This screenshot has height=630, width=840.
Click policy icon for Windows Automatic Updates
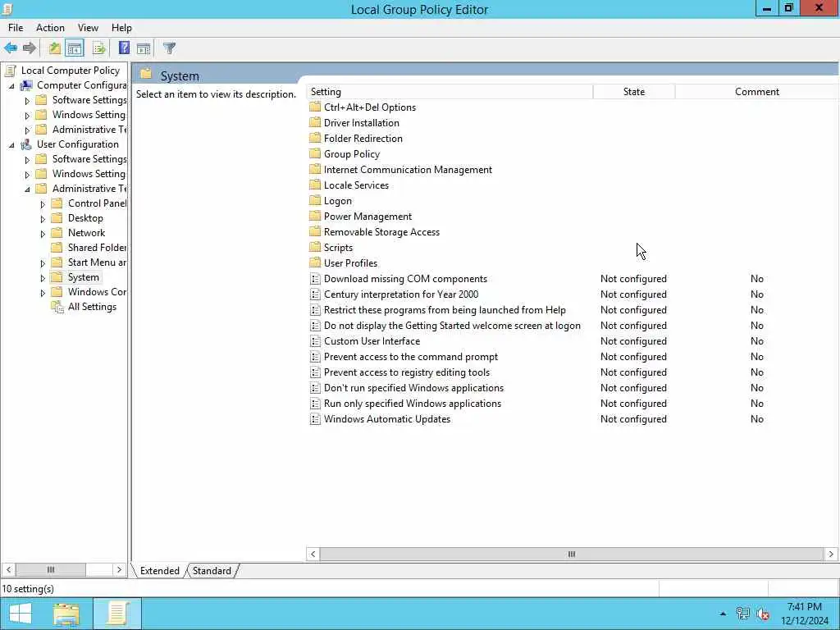click(315, 419)
